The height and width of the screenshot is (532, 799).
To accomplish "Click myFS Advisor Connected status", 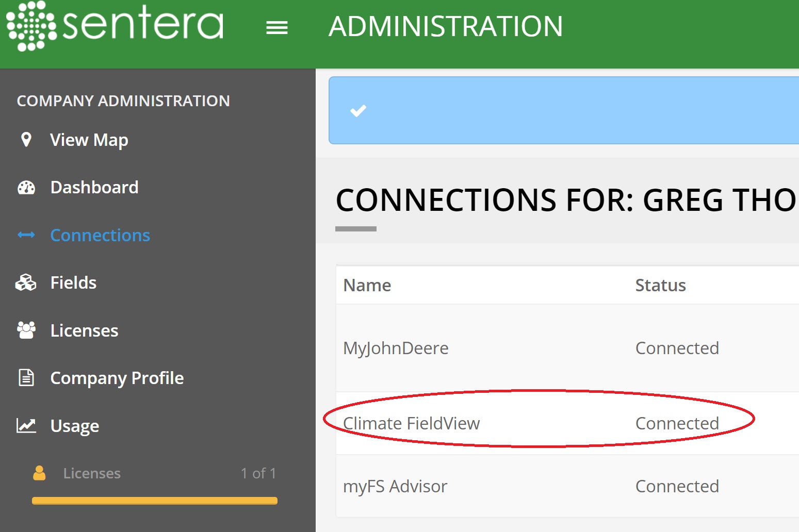I will [677, 486].
